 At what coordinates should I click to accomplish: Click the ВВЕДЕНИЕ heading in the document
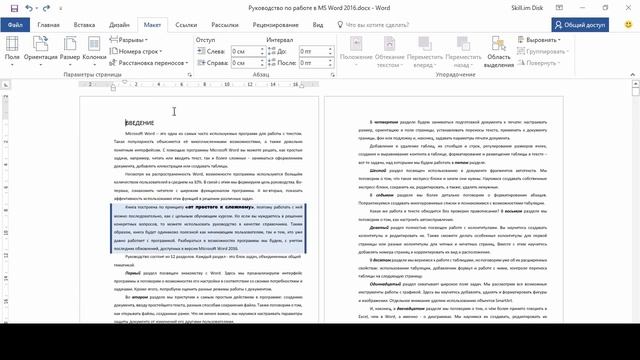140,123
